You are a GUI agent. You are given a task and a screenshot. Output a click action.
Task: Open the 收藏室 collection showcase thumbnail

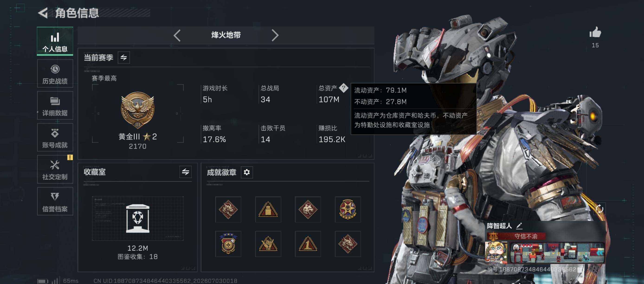[138, 219]
